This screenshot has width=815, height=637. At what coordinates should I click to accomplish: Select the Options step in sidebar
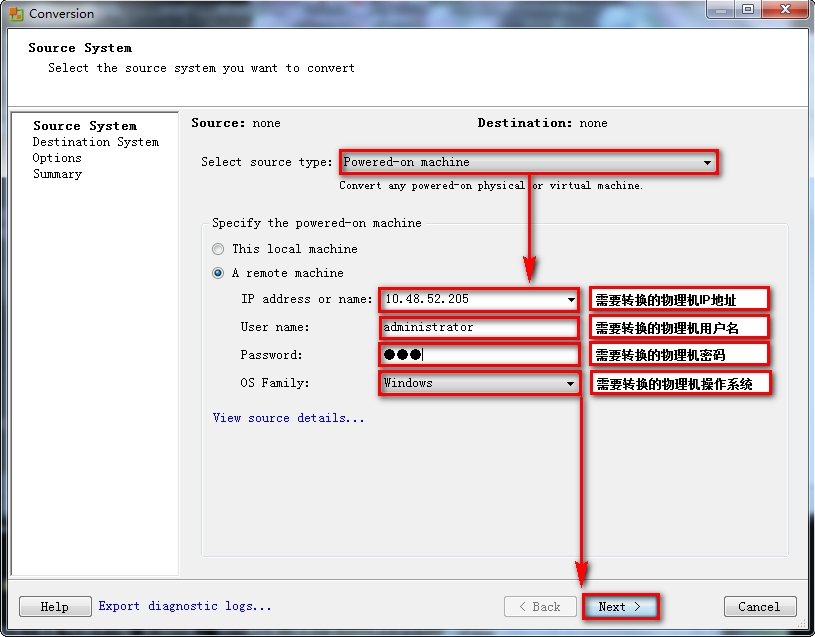click(x=57, y=158)
